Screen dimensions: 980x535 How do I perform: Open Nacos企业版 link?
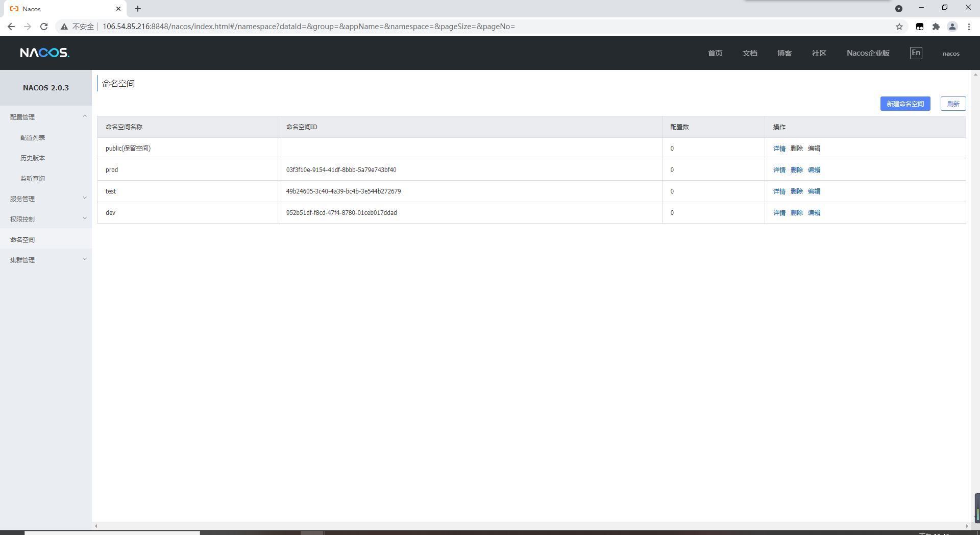(x=868, y=53)
